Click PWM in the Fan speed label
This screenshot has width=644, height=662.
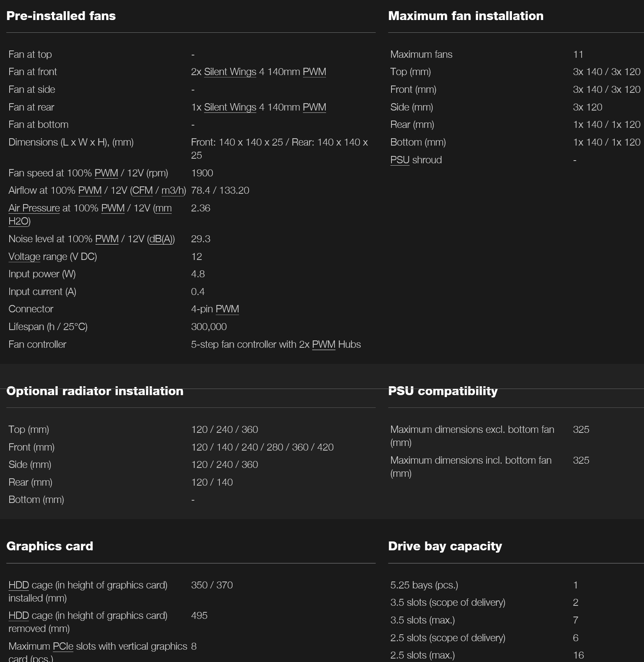click(x=106, y=173)
